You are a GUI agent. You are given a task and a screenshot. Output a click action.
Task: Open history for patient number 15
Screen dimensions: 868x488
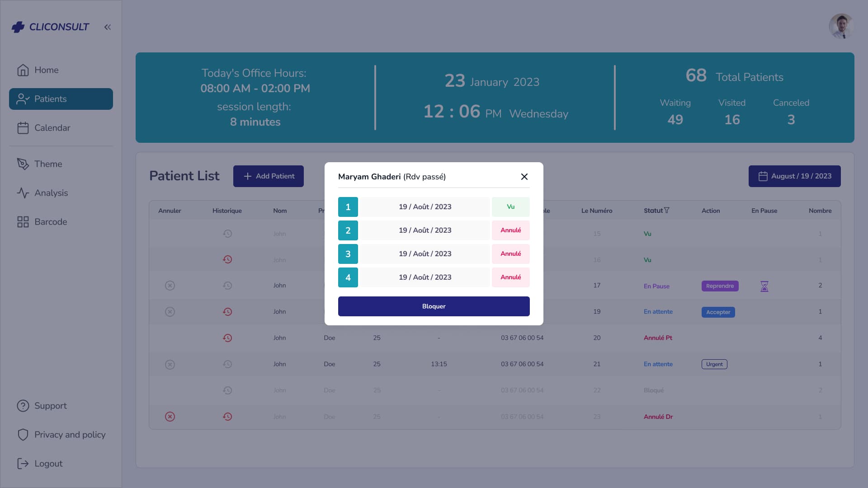click(227, 234)
